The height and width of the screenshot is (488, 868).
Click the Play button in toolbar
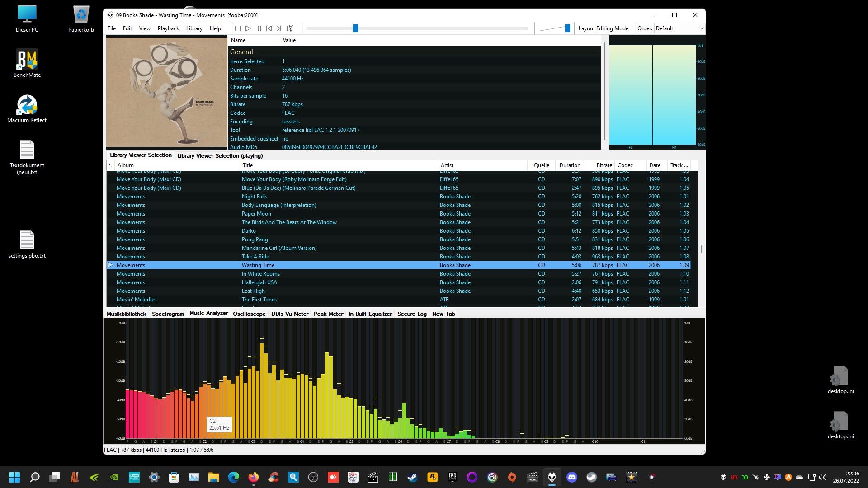[x=248, y=28]
